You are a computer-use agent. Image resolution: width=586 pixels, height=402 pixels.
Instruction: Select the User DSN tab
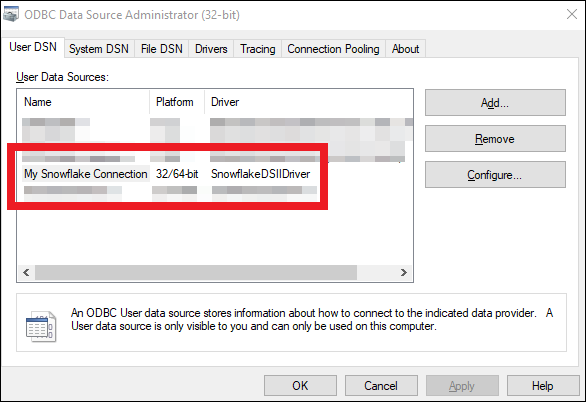pyautogui.click(x=33, y=47)
